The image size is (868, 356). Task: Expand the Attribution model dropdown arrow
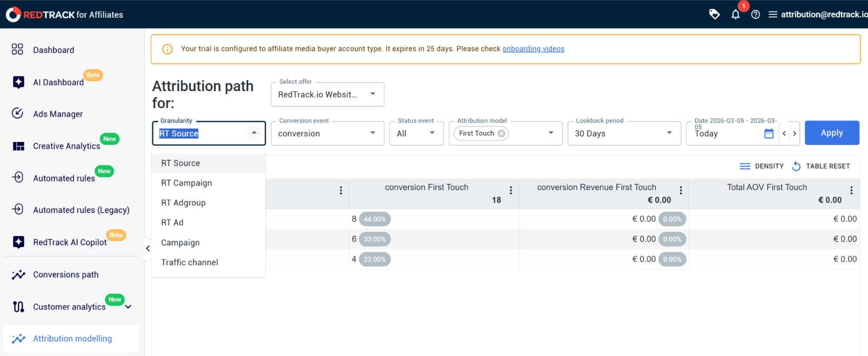(x=551, y=133)
